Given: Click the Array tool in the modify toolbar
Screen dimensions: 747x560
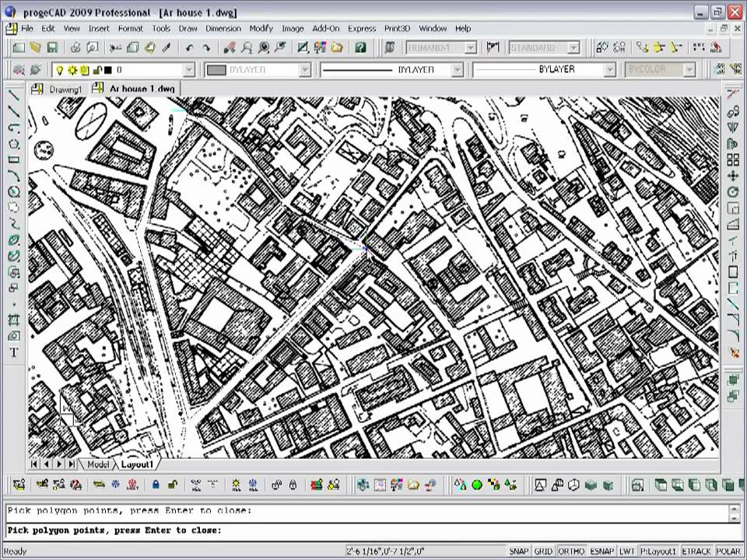Looking at the screenshot, I should click(733, 160).
